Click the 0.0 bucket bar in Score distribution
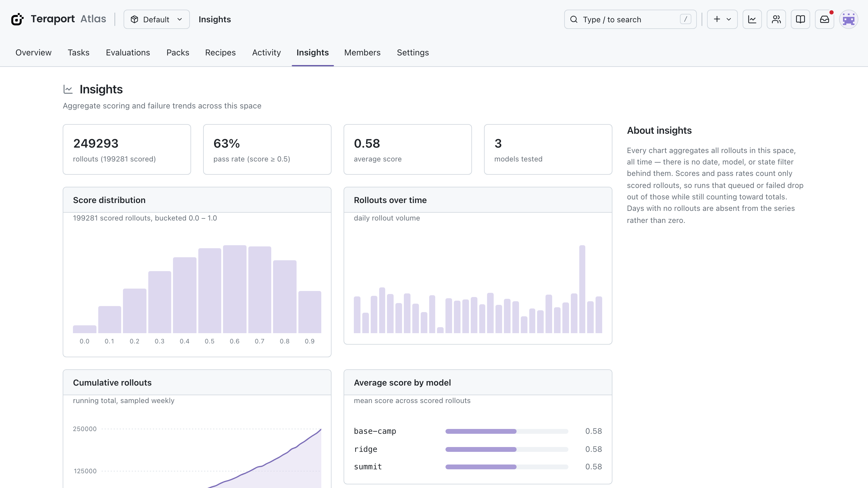 coord(85,329)
